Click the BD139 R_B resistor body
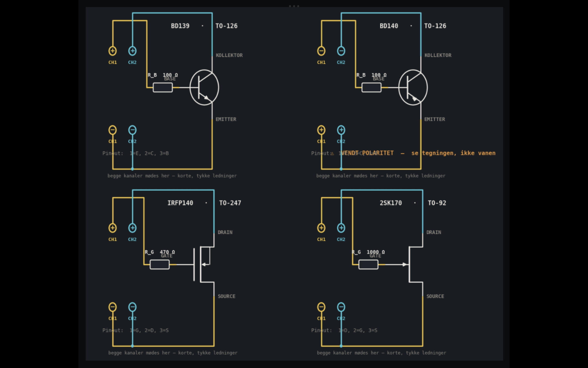The width and height of the screenshot is (588, 368). coord(163,87)
